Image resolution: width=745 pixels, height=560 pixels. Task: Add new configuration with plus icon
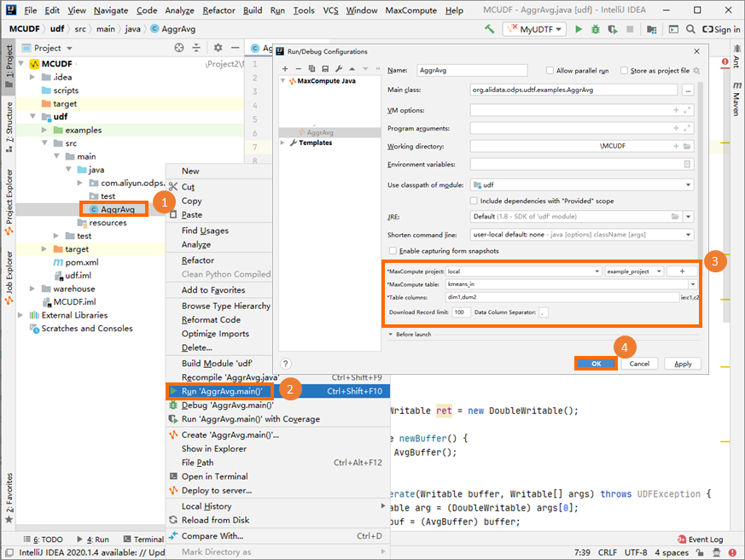[x=286, y=68]
